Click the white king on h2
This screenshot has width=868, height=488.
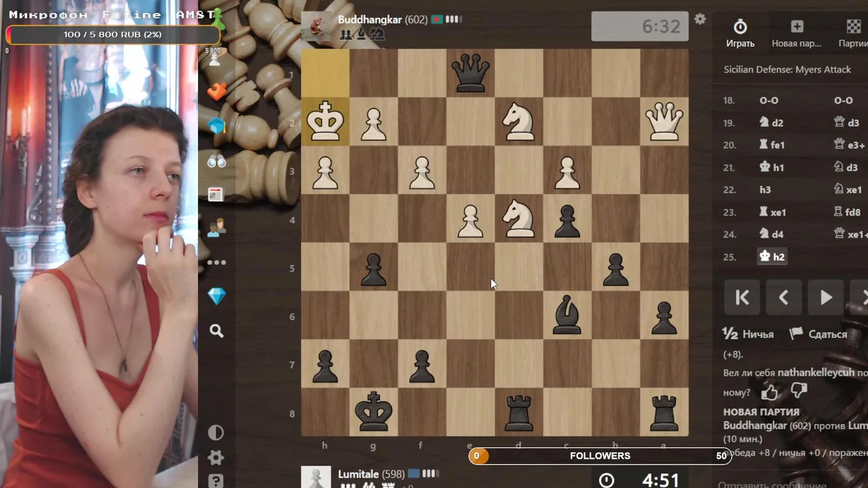[325, 121]
